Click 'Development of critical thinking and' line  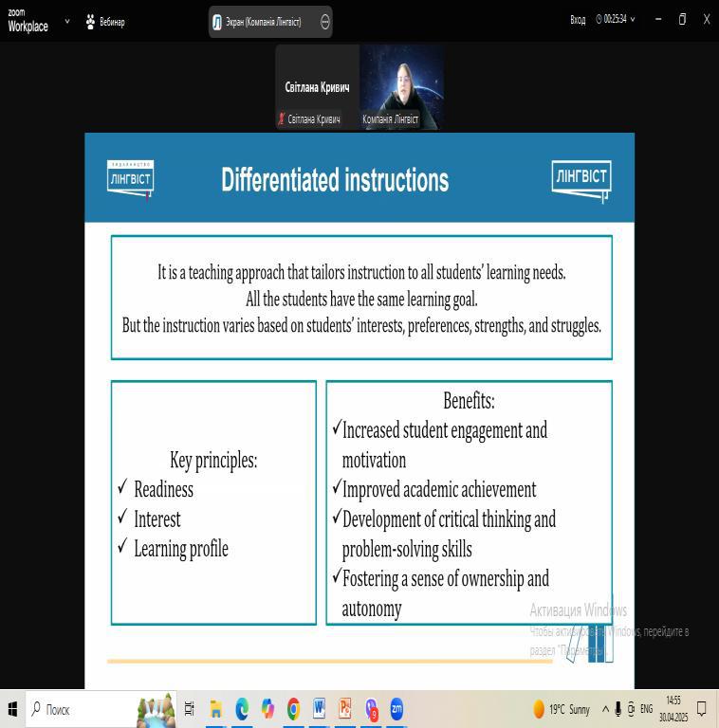pyautogui.click(x=449, y=519)
